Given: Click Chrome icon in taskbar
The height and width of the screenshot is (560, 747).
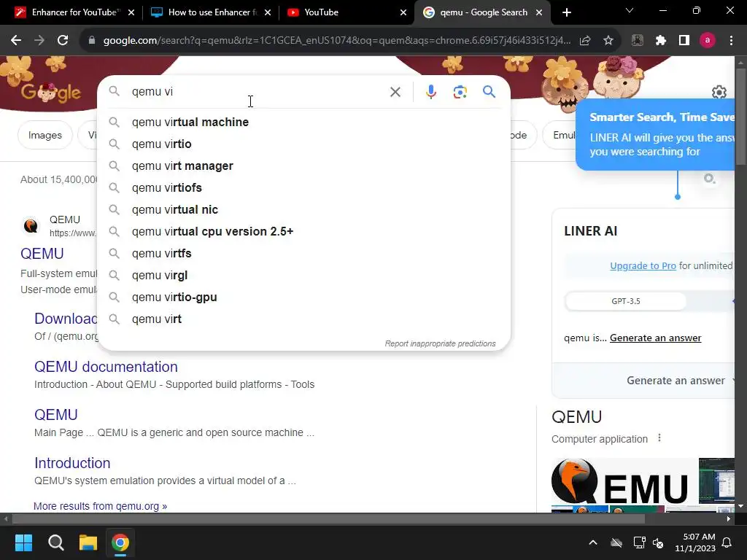Looking at the screenshot, I should [x=120, y=542].
